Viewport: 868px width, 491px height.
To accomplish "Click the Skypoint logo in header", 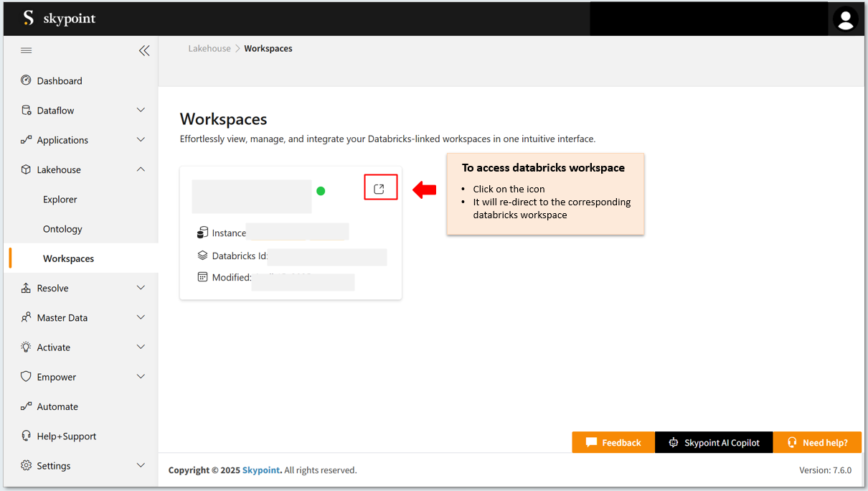I will (x=60, y=19).
